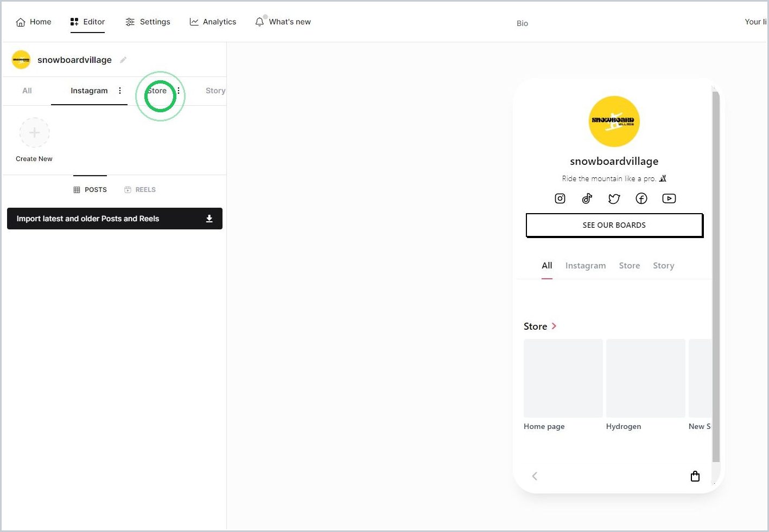This screenshot has height=532, width=769.
Task: Go to Home in top navigation
Action: coord(34,22)
